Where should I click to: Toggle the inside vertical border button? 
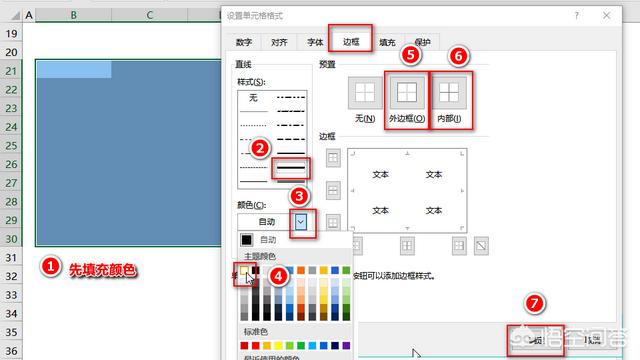click(x=407, y=246)
